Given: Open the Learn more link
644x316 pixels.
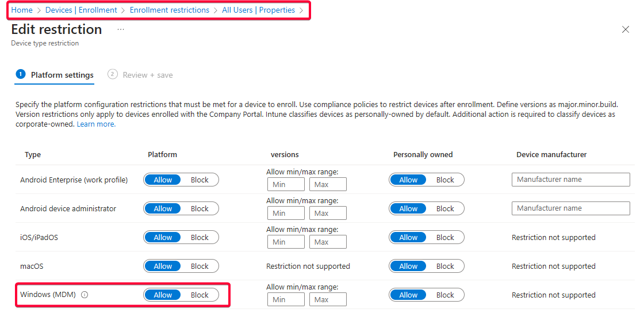Looking at the screenshot, I should (x=96, y=124).
